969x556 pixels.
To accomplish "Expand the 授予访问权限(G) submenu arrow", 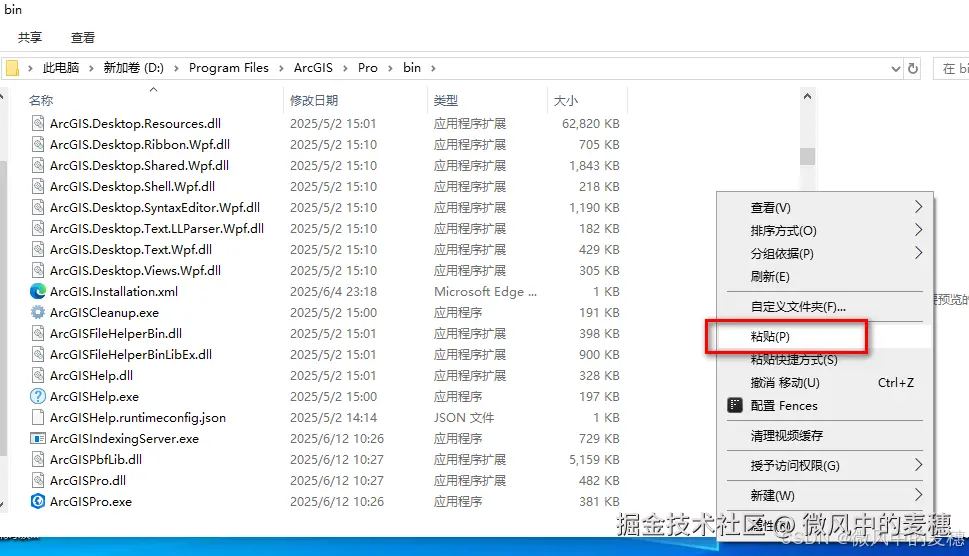I will [x=918, y=465].
